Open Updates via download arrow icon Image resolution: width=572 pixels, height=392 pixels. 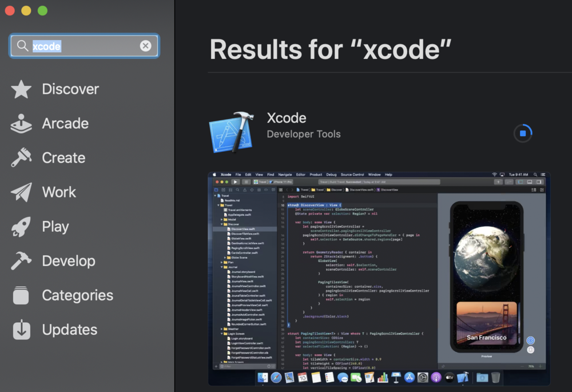(x=21, y=330)
